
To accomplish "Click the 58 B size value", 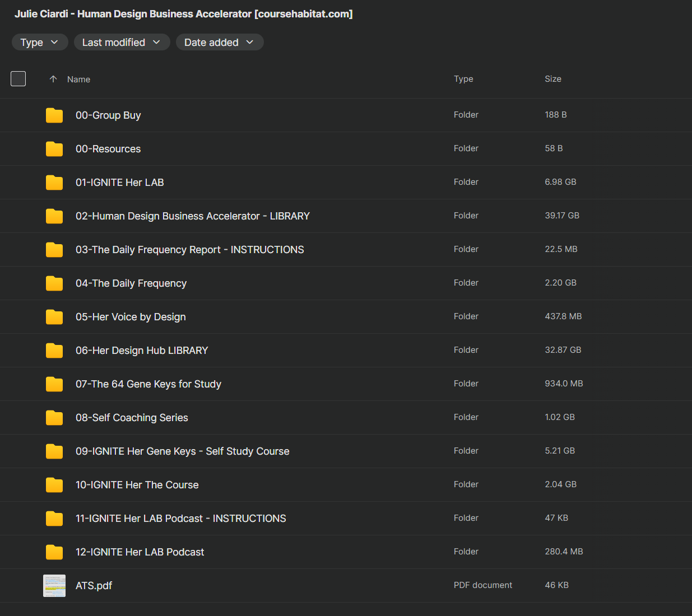I will (x=554, y=148).
